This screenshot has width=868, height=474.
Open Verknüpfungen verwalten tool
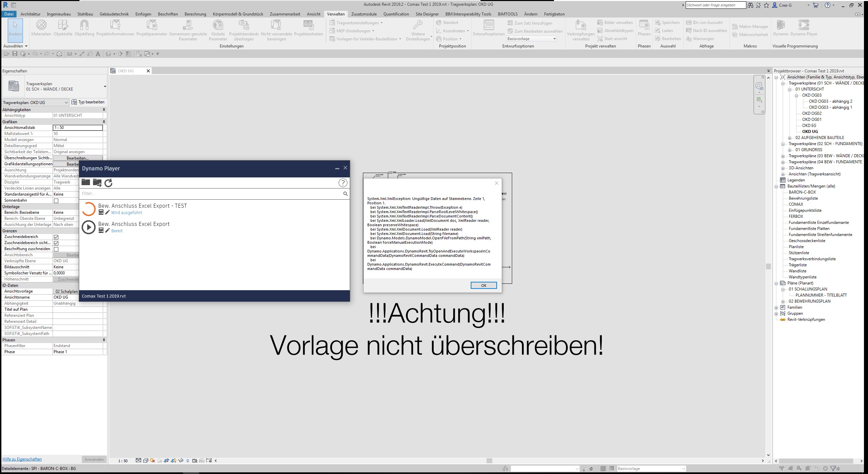581,30
